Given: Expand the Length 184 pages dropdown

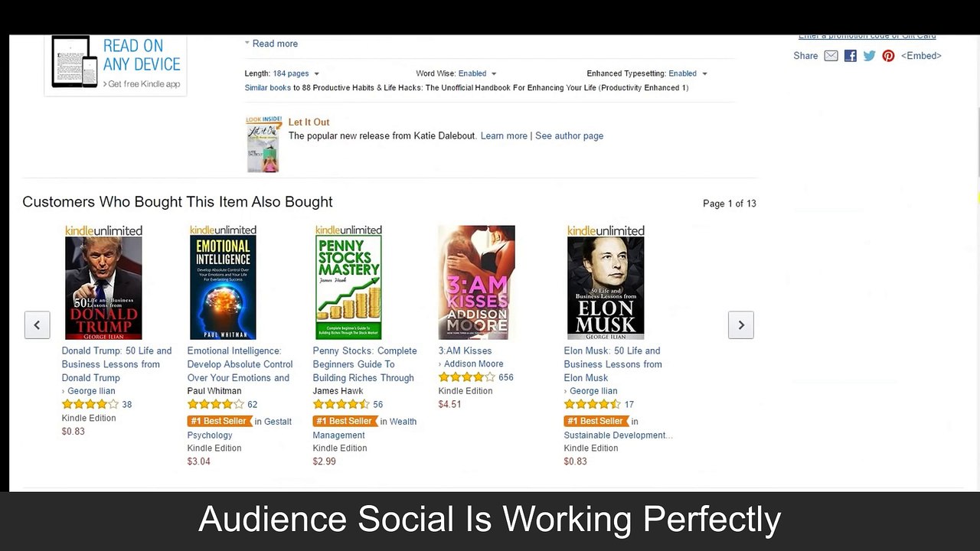Looking at the screenshot, I should pos(296,73).
